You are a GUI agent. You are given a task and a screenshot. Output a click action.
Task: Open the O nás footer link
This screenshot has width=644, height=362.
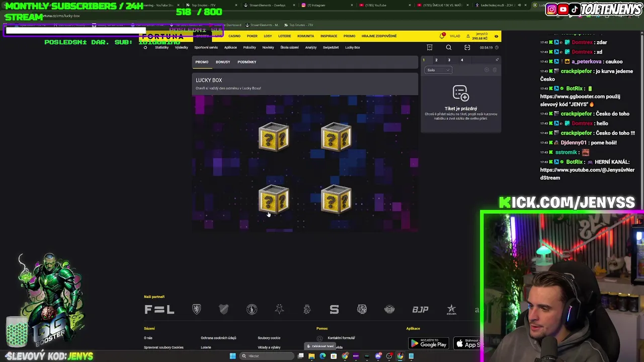click(x=148, y=338)
